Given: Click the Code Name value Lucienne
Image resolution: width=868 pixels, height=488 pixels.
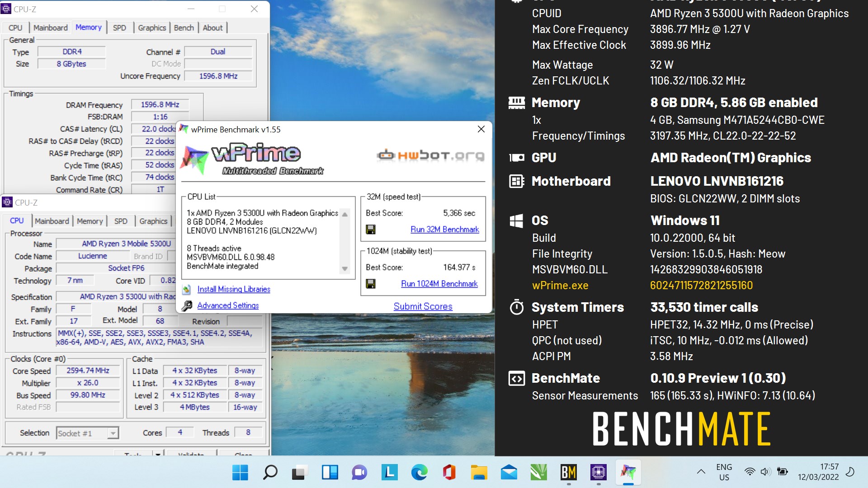Looking at the screenshot, I should [x=93, y=256].
